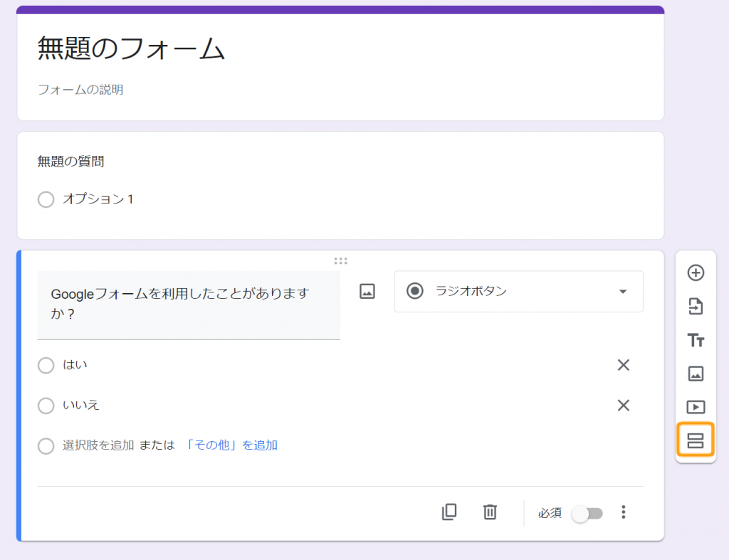Image resolution: width=729 pixels, height=560 pixels.
Task: Click the highlighted add section icon
Action: (x=696, y=440)
